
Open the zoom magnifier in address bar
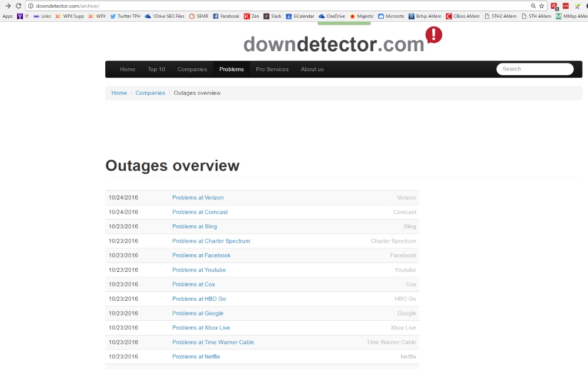[x=533, y=6]
